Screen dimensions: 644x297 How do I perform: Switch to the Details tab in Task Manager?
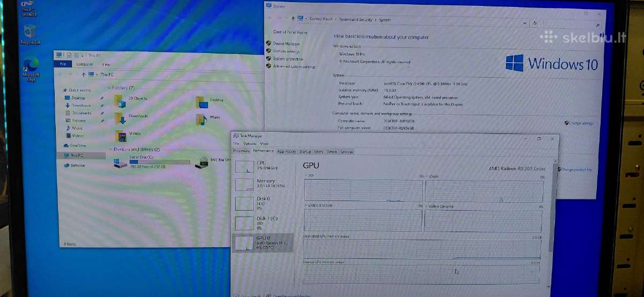pos(332,152)
